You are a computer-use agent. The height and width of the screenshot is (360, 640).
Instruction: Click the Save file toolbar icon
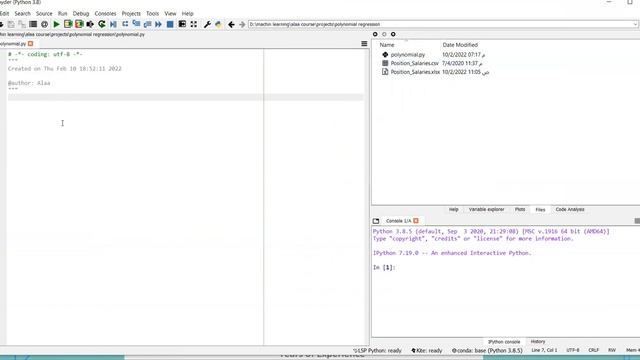coord(11,24)
